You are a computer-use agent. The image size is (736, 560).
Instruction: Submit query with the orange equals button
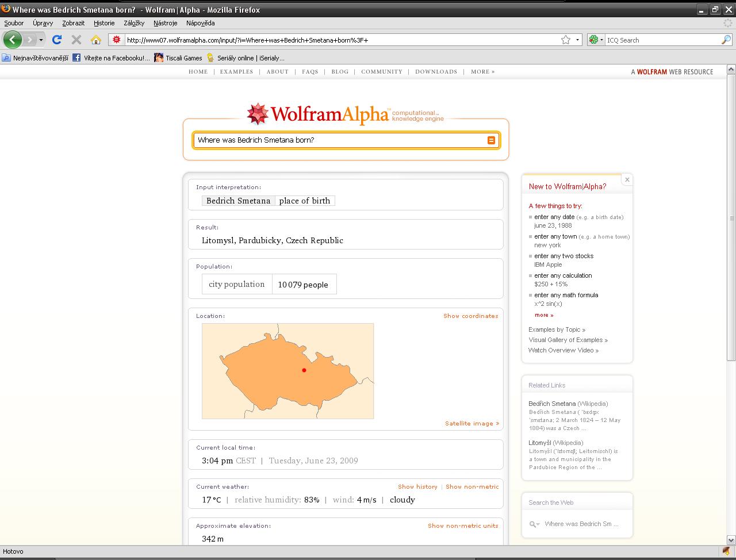tap(491, 140)
